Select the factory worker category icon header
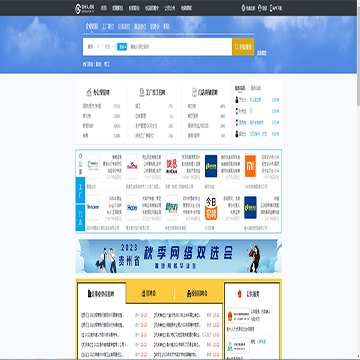 coord(152,92)
